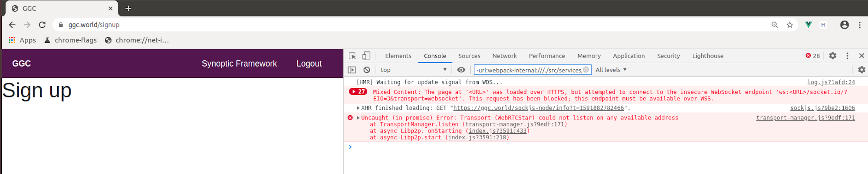Open a new browser tab
The width and height of the screenshot is (868, 174).
[x=128, y=8]
